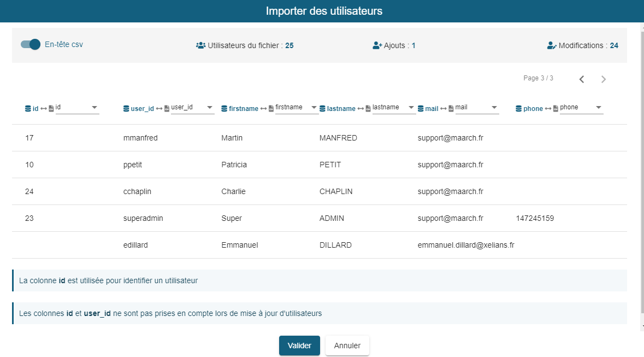Open the lastname mapping dropdown

pyautogui.click(x=394, y=108)
